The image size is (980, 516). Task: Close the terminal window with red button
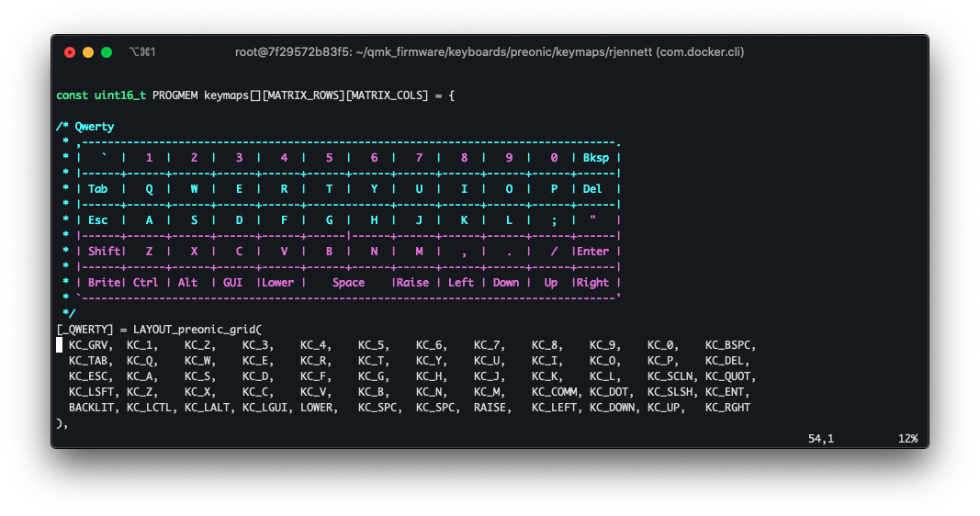pos(70,52)
